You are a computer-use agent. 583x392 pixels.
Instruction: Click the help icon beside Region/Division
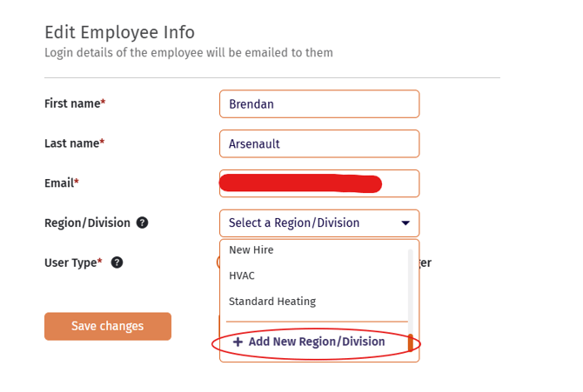pyautogui.click(x=142, y=223)
